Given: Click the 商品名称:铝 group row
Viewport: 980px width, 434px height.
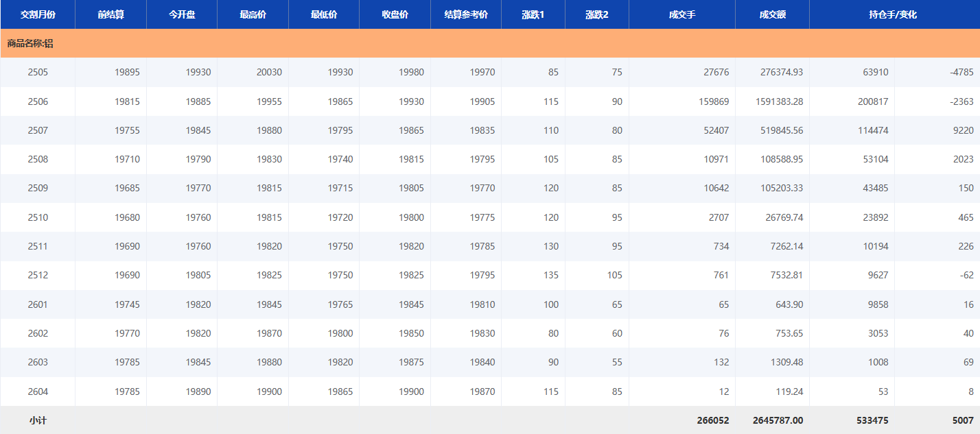Looking at the screenshot, I should 30,43.
